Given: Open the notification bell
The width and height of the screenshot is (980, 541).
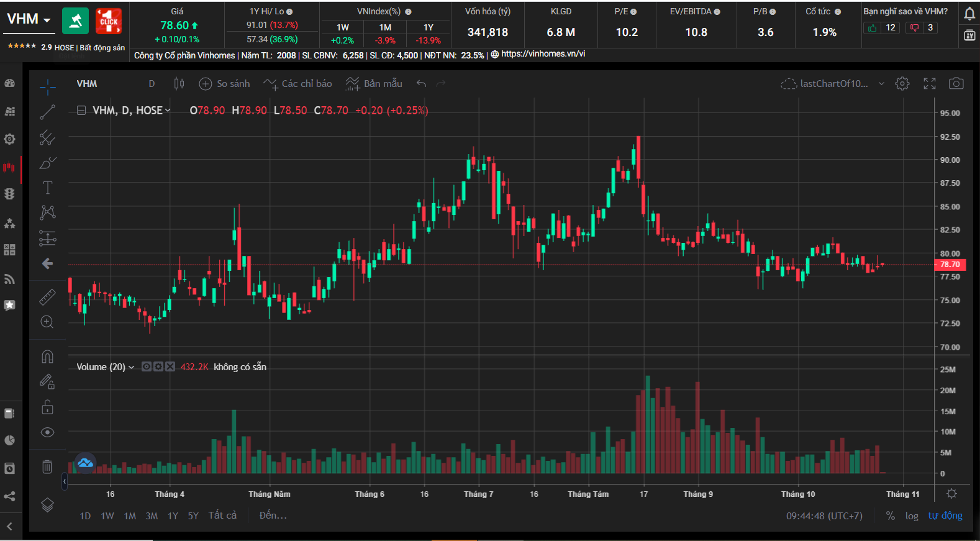Looking at the screenshot, I should pos(969,14).
